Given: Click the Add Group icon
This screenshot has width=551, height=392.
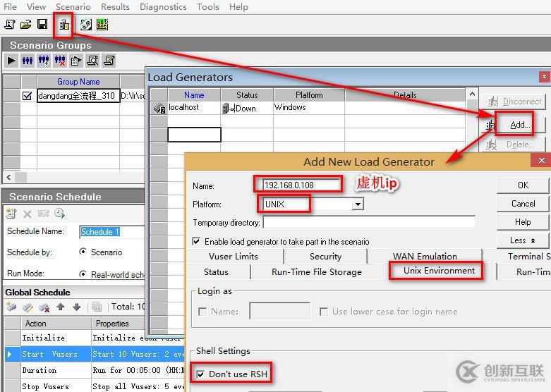Looking at the screenshot, I should click(44, 61).
